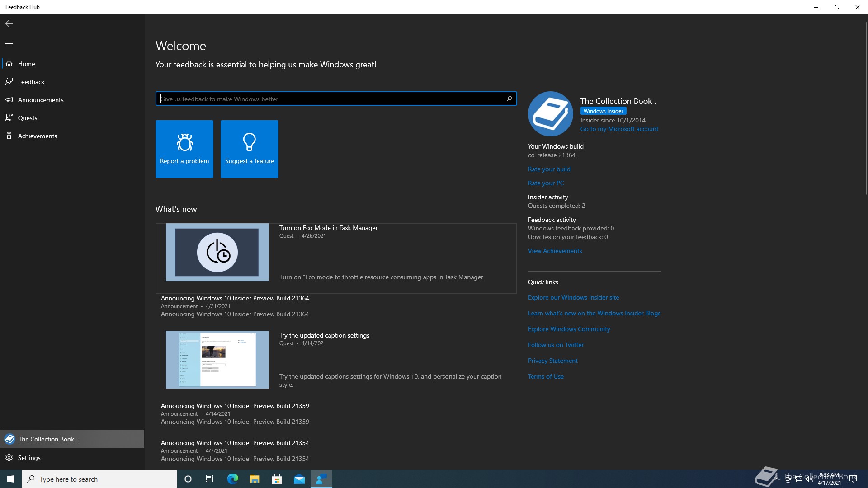868x488 pixels.
Task: Open the notification center icon
Action: 853,479
